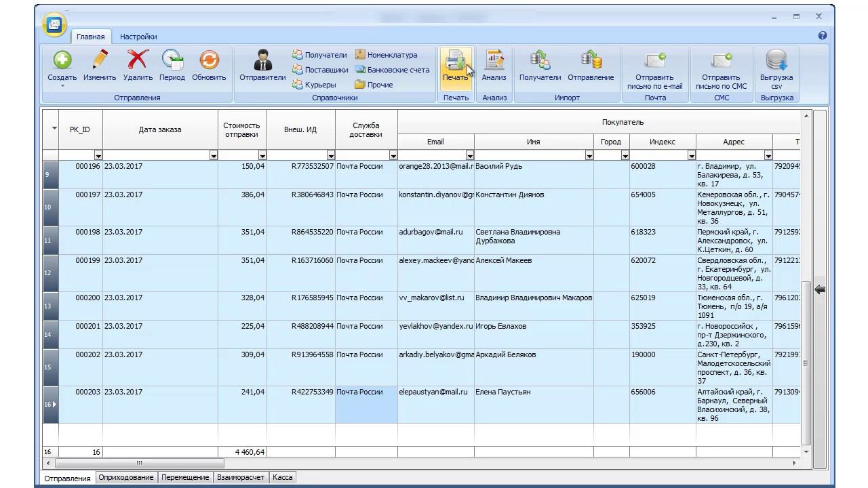The width and height of the screenshot is (868, 488).
Task: Open the Город column filter dropdown
Action: coord(625,156)
